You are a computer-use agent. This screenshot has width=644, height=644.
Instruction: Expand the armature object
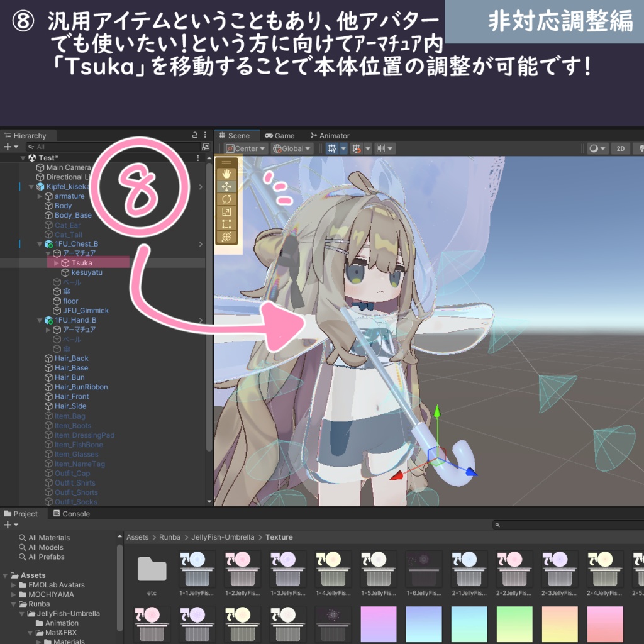(40, 196)
